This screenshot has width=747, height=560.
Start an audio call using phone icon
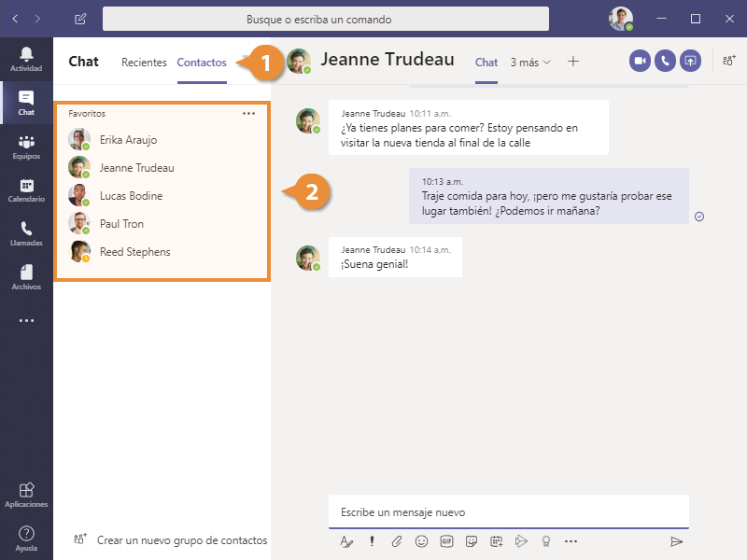tap(665, 61)
